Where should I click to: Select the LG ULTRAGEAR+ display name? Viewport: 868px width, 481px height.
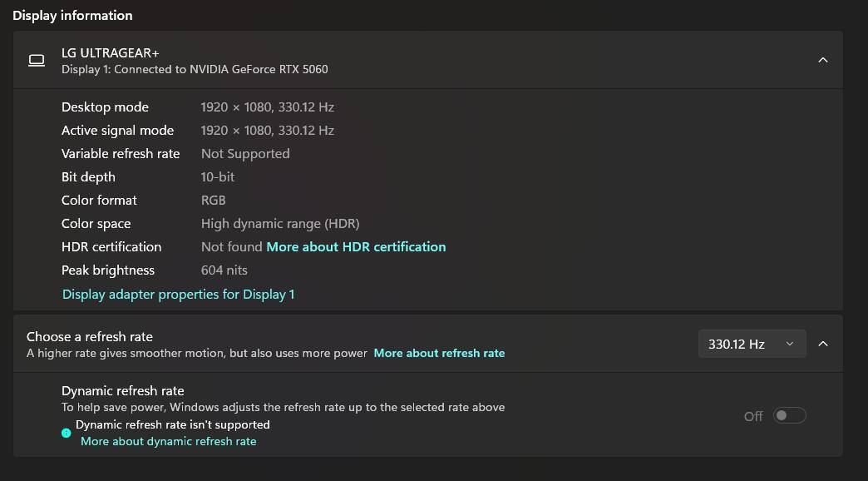click(110, 52)
